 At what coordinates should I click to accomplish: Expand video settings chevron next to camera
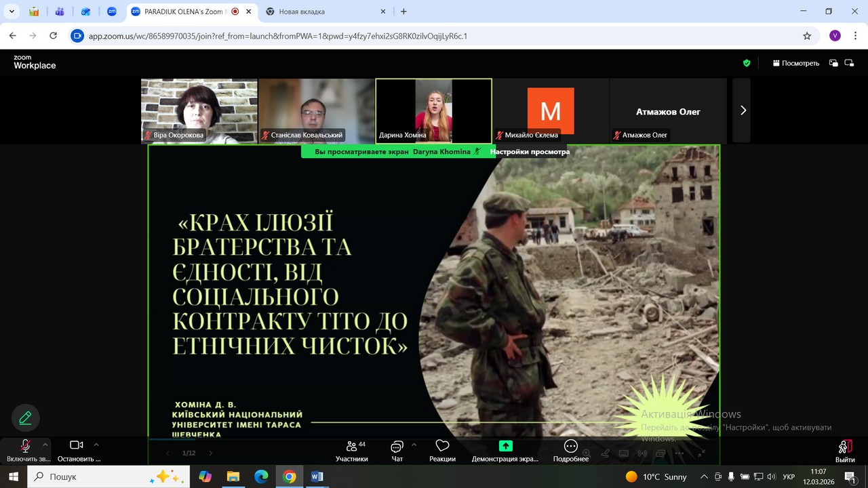96,445
